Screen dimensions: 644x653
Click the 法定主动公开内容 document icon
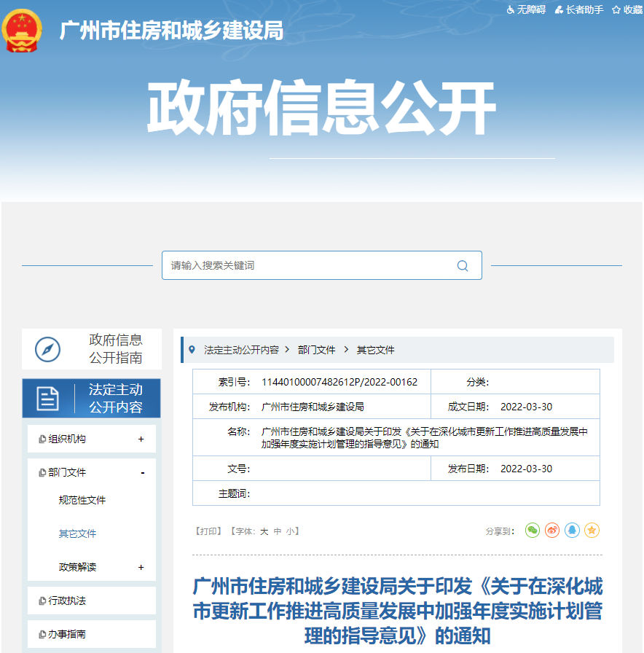pos(47,398)
